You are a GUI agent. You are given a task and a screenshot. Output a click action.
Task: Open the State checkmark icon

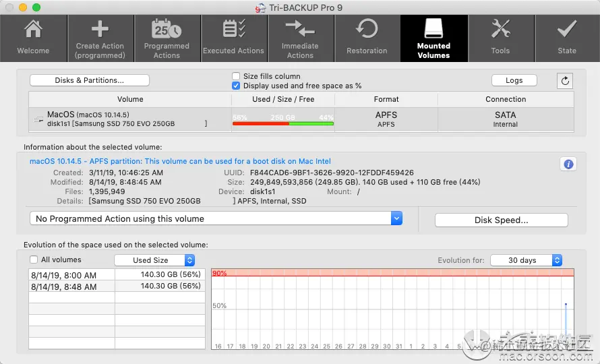(x=567, y=29)
